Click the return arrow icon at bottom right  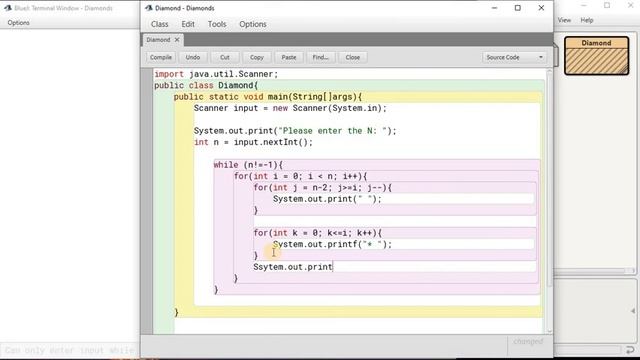(x=630, y=350)
